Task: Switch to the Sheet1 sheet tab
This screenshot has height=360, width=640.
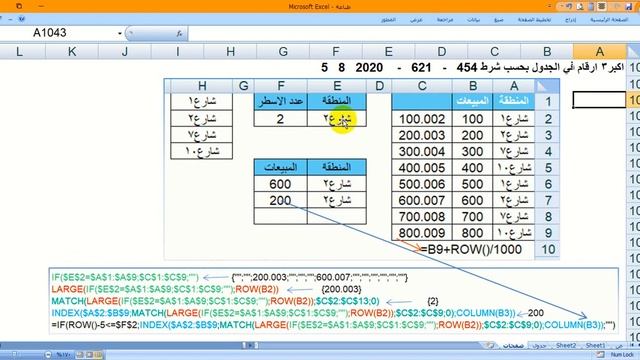Action: point(595,345)
